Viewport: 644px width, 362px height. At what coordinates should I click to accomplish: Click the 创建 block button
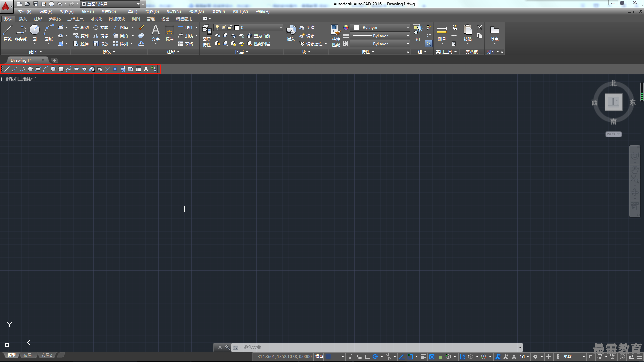(307, 28)
